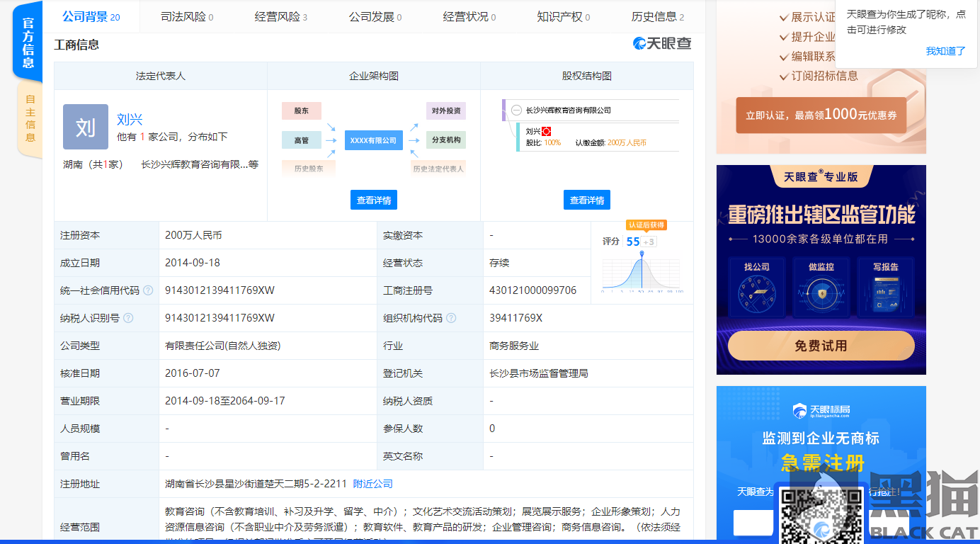Screen dimensions: 980x544
Task: Click the organization code 39411769X
Action: [x=515, y=318]
